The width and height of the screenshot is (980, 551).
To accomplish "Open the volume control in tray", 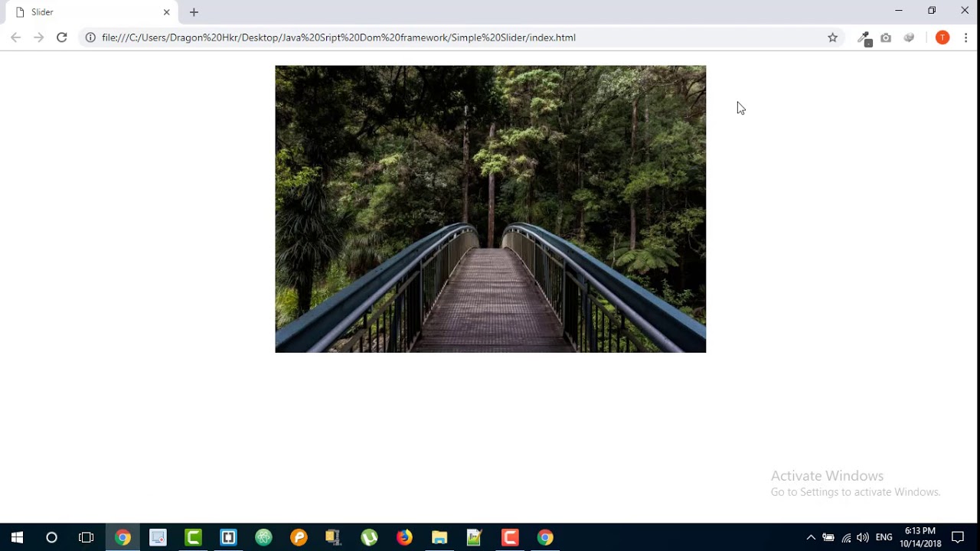I will 863,537.
